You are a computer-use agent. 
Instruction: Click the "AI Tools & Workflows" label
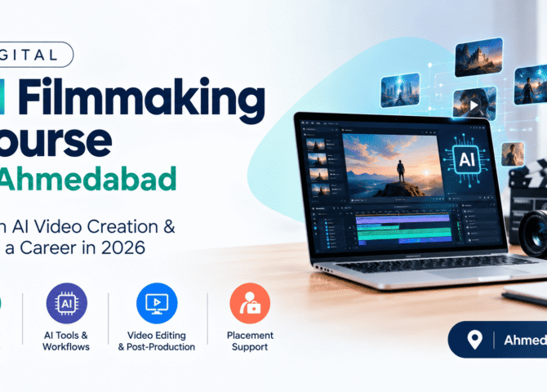66,341
